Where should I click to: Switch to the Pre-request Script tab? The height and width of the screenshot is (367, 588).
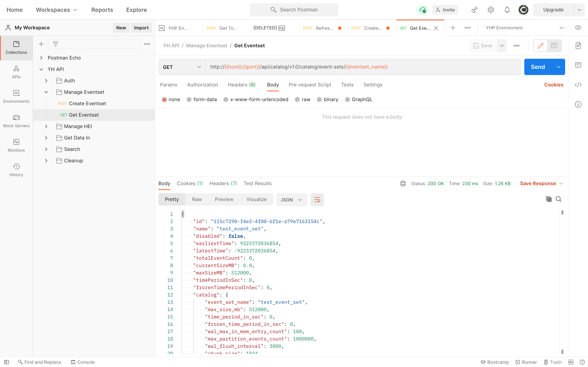(310, 85)
